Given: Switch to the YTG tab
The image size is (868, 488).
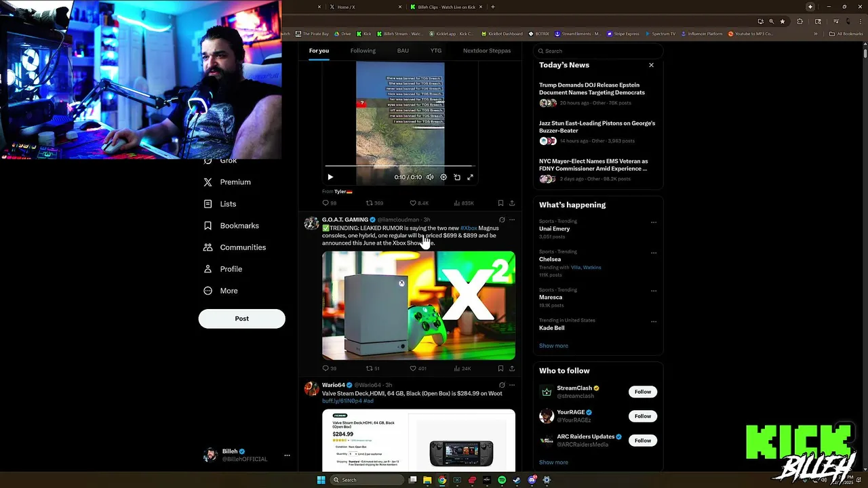Looking at the screenshot, I should 436,51.
